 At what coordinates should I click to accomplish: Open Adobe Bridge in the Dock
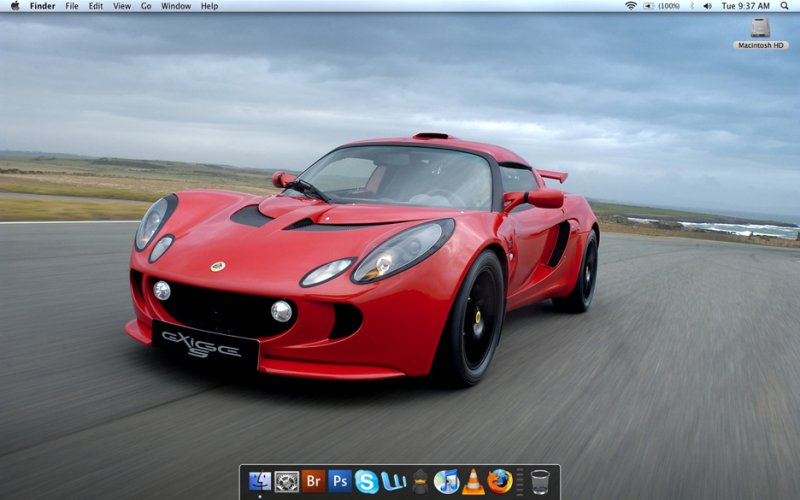(x=313, y=481)
